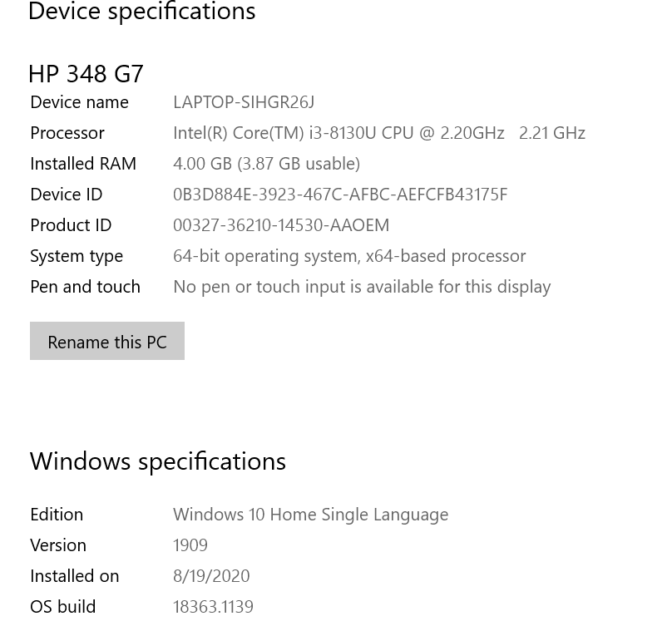This screenshot has height=621, width=672.
Task: Click the OS build label
Action: (x=63, y=608)
